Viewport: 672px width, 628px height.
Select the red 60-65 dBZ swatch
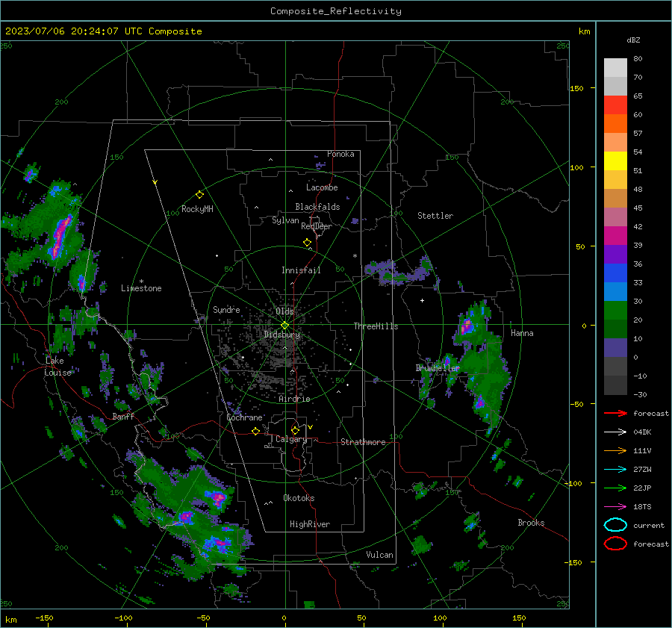(x=615, y=105)
